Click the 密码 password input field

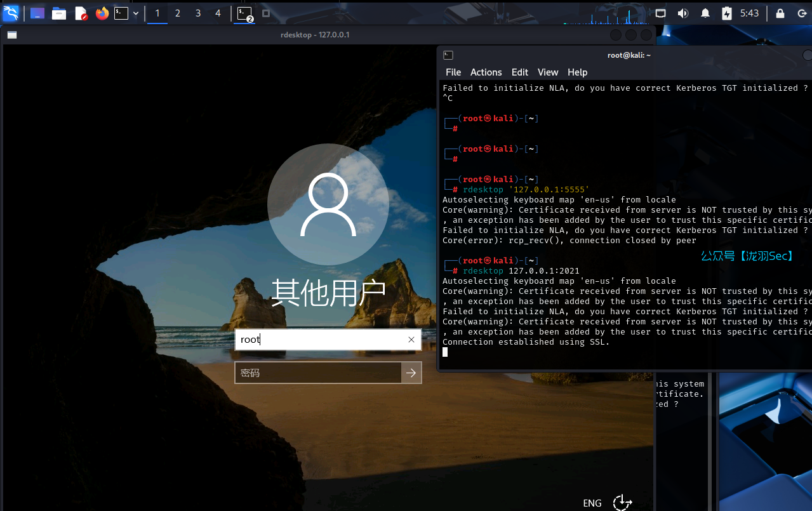click(318, 373)
